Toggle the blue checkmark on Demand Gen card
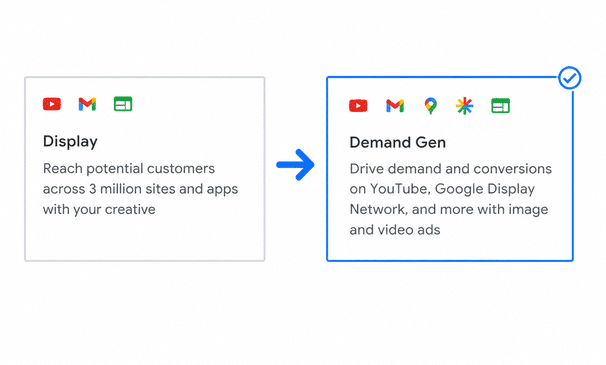This screenshot has width=606, height=365. pyautogui.click(x=569, y=78)
